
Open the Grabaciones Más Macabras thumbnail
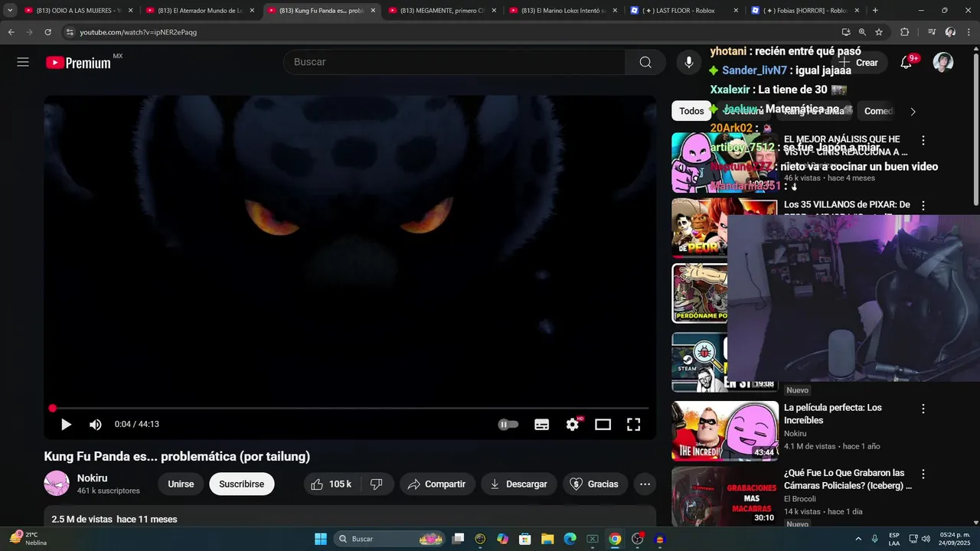(725, 496)
